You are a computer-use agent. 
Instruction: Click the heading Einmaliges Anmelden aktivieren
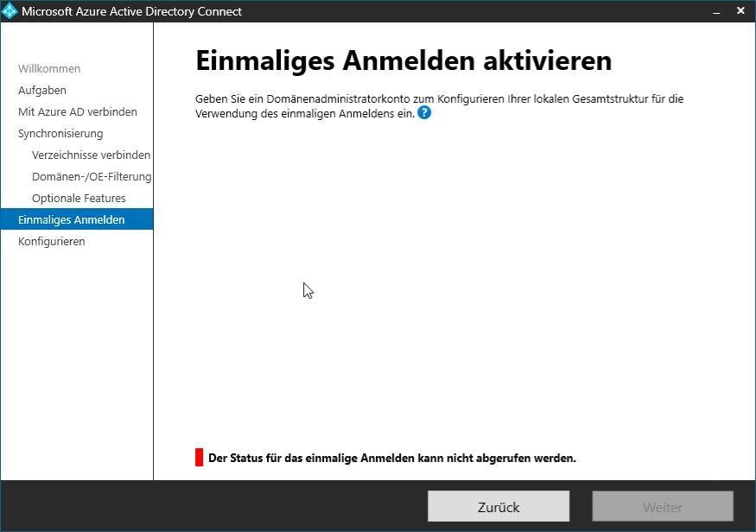pyautogui.click(x=403, y=60)
